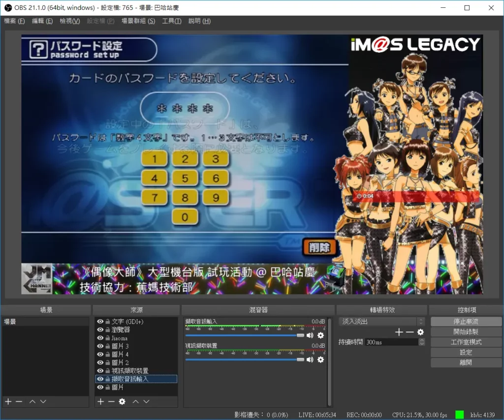Toggle the lock on the 瀏覽器 source
The height and width of the screenshot is (420, 504).
(x=108, y=330)
